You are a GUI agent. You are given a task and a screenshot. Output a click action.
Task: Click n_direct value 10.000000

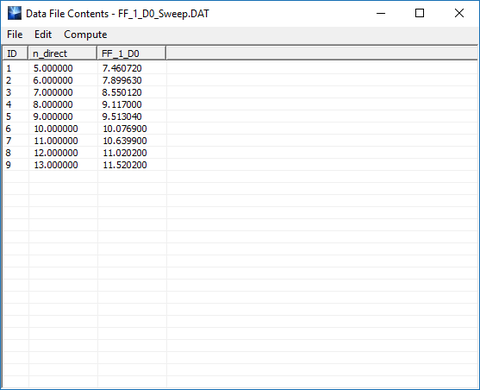[56, 128]
